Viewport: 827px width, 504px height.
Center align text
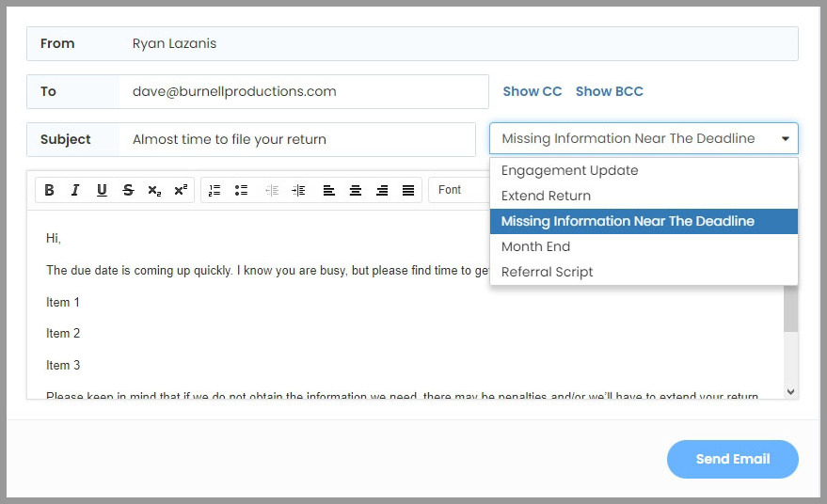(356, 190)
